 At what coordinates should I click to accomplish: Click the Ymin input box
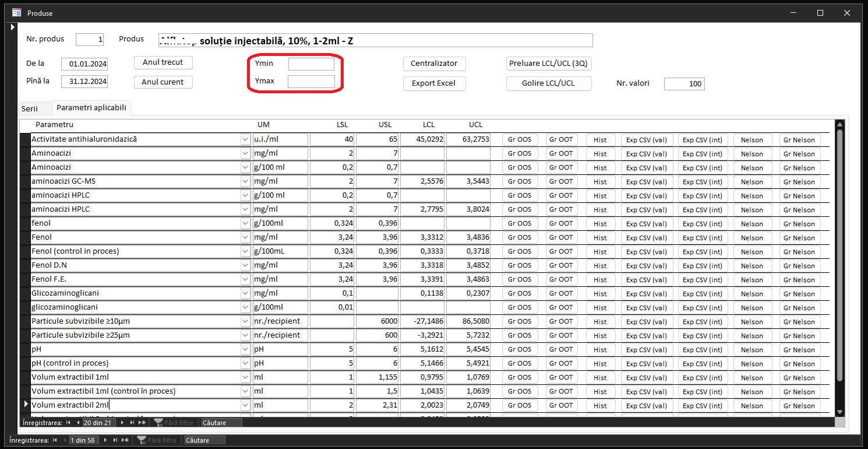(311, 64)
